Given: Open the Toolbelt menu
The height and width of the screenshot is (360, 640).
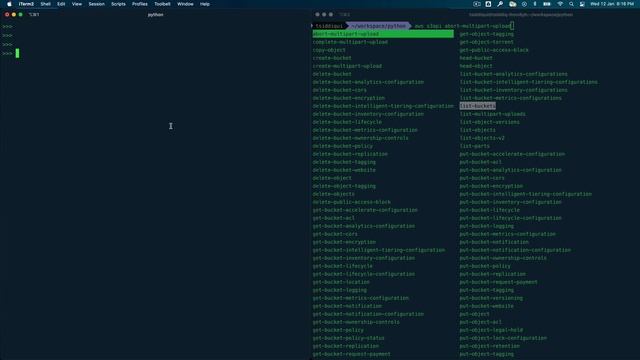Looking at the screenshot, I should 162,4.
